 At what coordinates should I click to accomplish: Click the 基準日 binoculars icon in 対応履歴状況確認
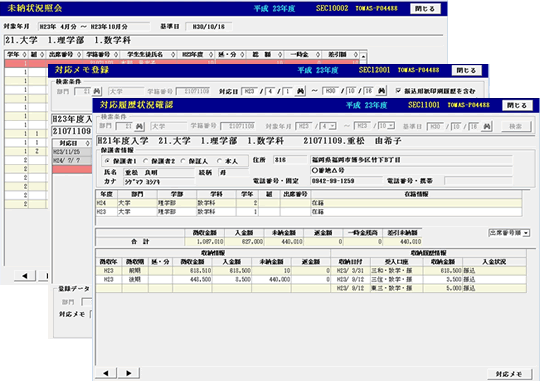coord(486,126)
